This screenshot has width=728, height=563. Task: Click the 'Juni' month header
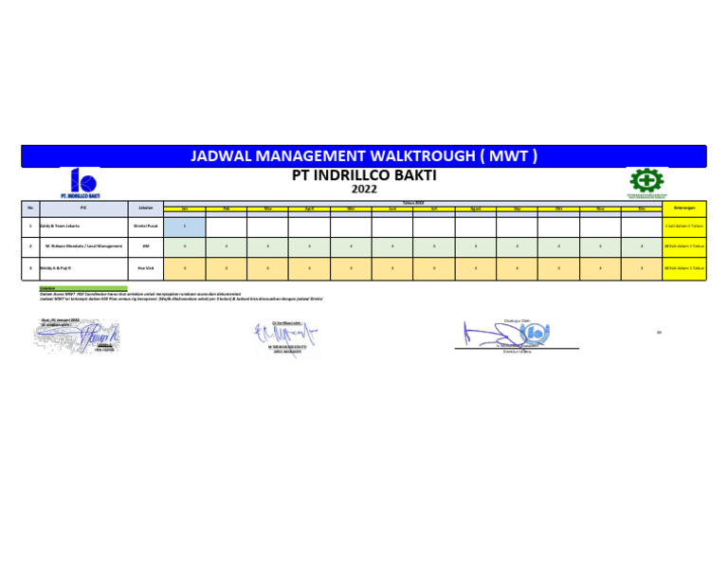point(392,209)
